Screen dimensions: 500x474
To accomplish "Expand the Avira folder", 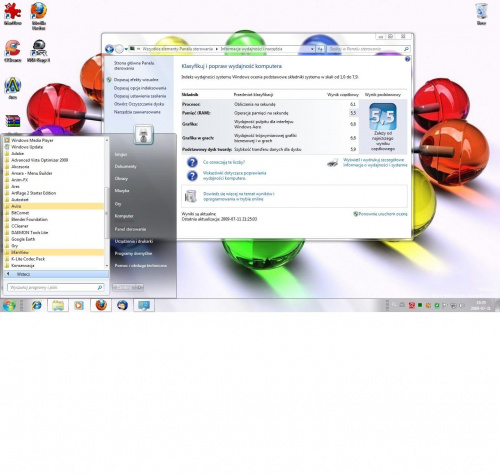I will pyautogui.click(x=54, y=206).
